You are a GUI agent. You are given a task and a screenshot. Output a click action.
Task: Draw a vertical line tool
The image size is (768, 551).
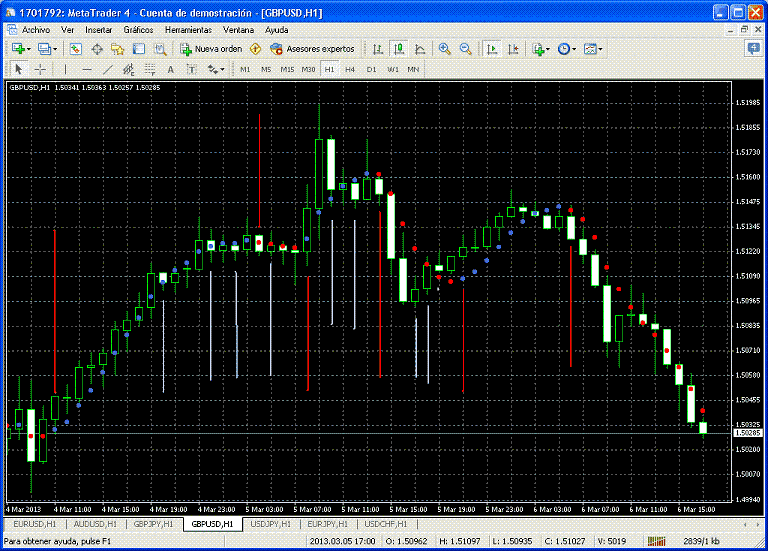[64, 69]
